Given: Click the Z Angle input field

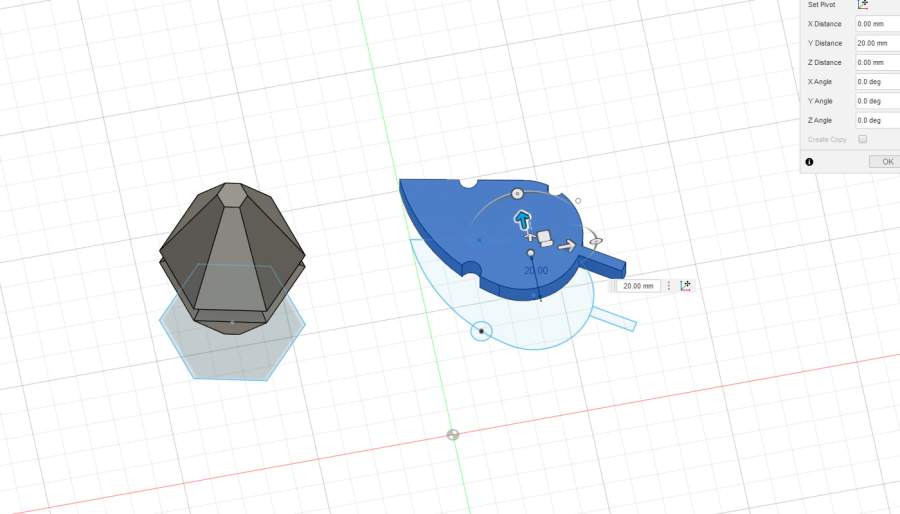Looking at the screenshot, I should 878,120.
